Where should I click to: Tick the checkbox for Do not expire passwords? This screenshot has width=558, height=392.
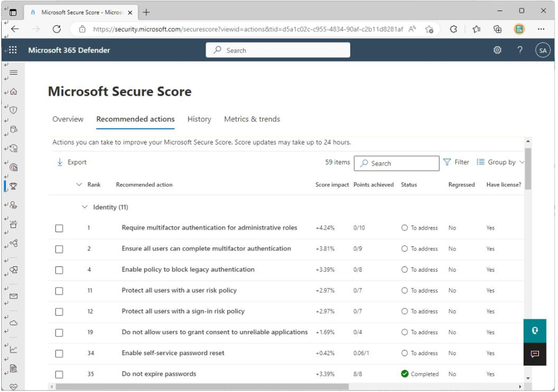(x=59, y=374)
